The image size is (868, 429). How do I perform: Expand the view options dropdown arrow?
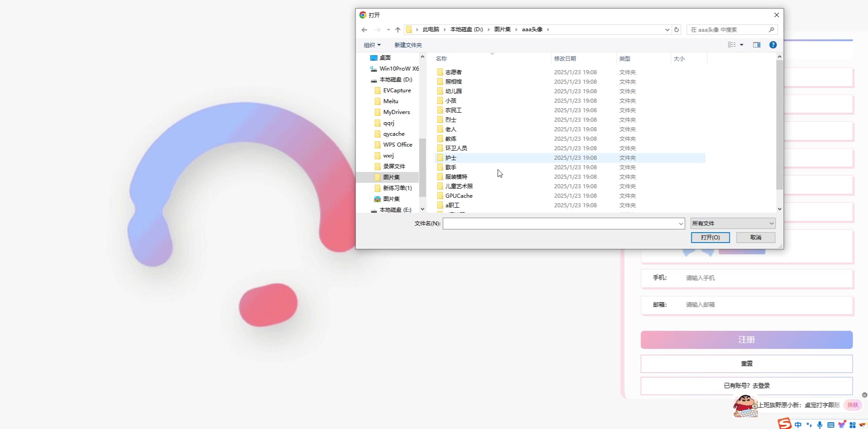742,45
